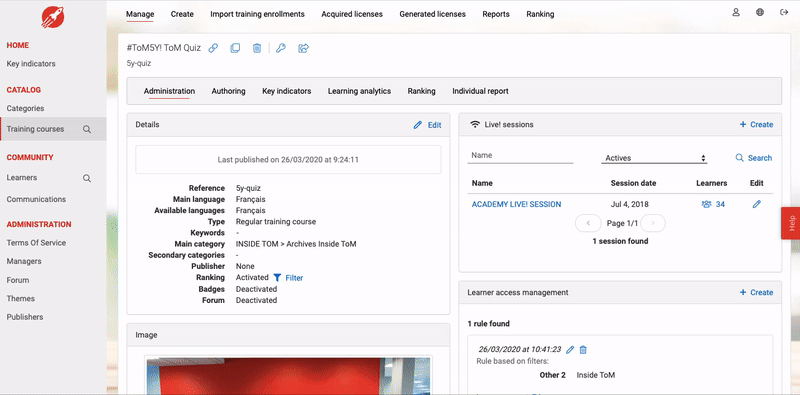The image size is (800, 395).
Task: Switch to Learning analytics tab
Action: 360,91
